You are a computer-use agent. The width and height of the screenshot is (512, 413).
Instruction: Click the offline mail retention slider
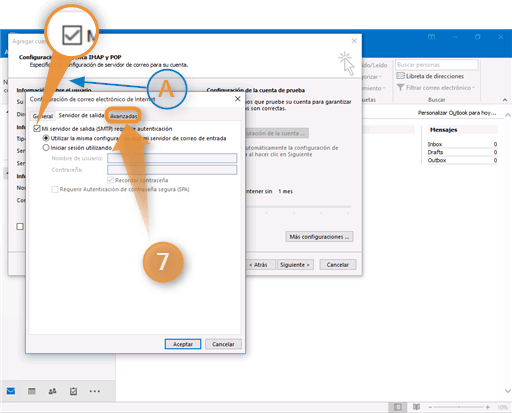point(298,207)
